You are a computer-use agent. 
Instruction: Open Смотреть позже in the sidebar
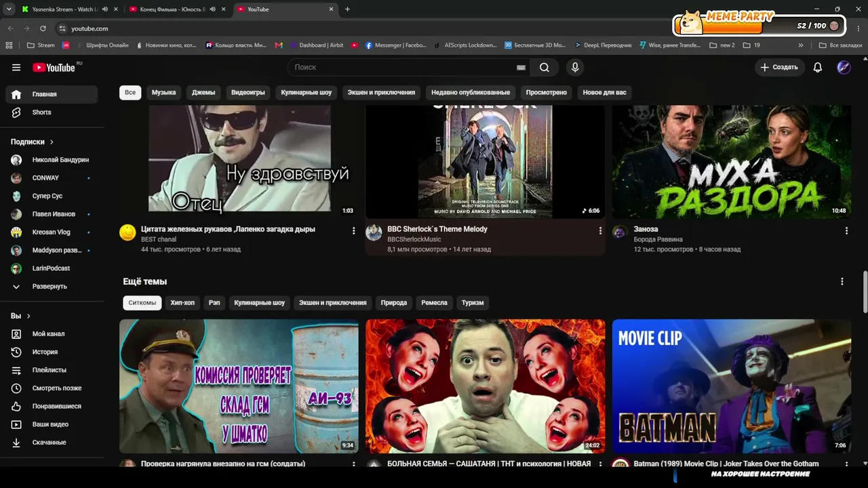(x=52, y=388)
